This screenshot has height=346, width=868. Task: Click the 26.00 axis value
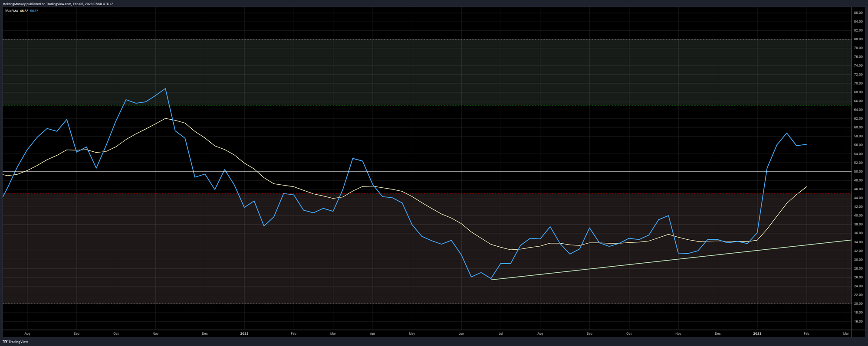(x=858, y=277)
